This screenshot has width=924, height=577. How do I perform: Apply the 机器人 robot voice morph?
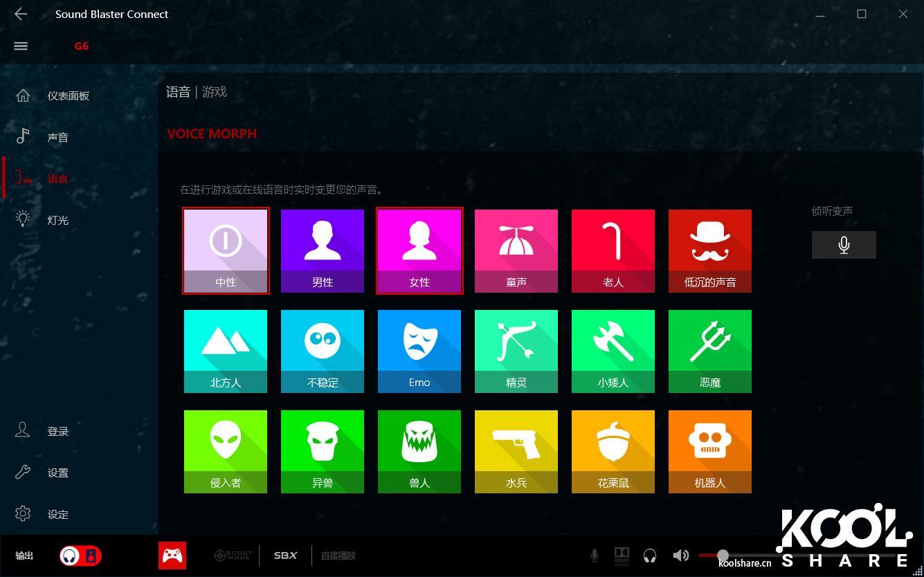coord(710,452)
